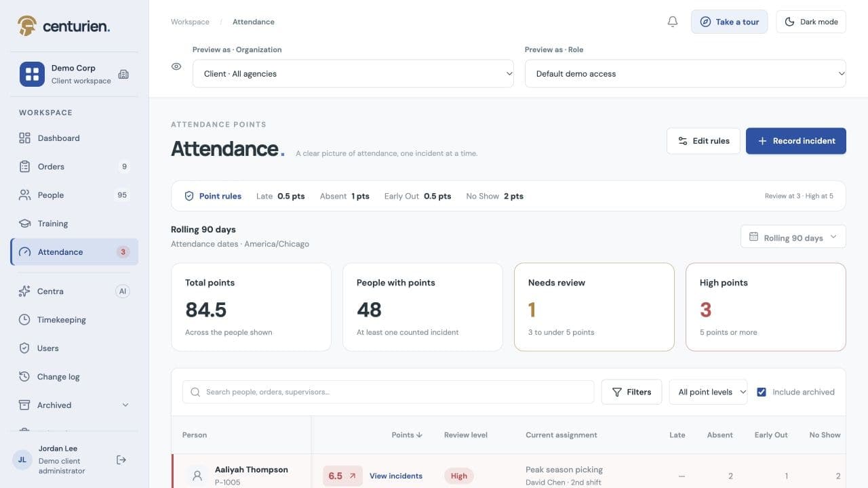Click the 6.5 points badge for Aaliyah Thompson

coord(342,476)
